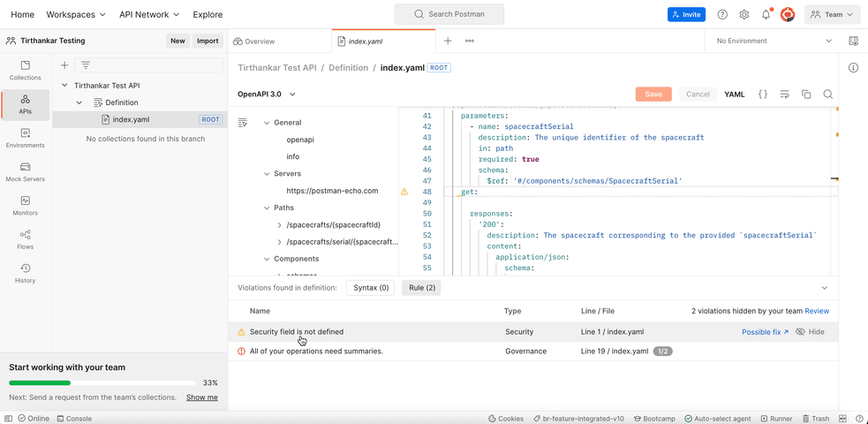The height and width of the screenshot is (424, 868).
Task: Open Trash in status bar
Action: tap(815, 419)
